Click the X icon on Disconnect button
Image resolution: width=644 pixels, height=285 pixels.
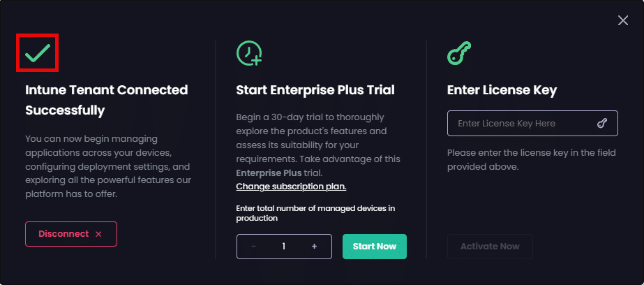[x=98, y=235]
